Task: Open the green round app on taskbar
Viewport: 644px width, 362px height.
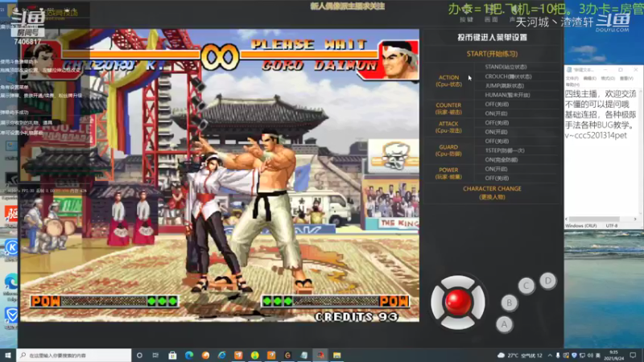Action: [x=254, y=356]
